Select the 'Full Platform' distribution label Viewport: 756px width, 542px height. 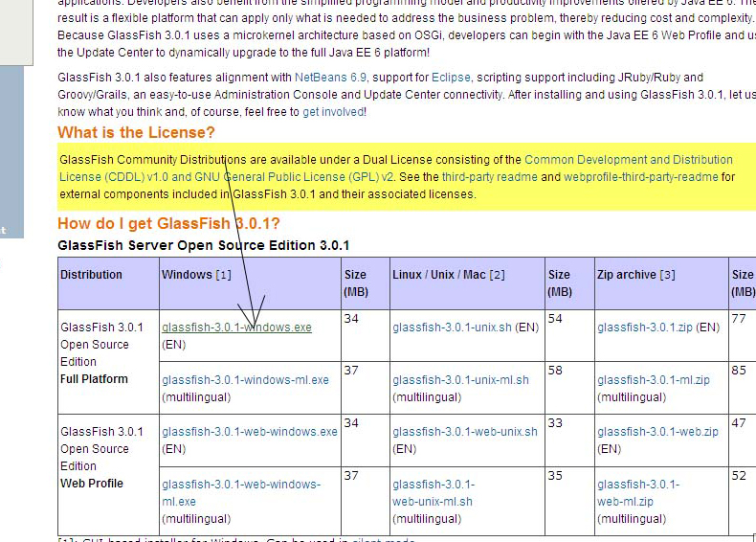pyautogui.click(x=94, y=379)
